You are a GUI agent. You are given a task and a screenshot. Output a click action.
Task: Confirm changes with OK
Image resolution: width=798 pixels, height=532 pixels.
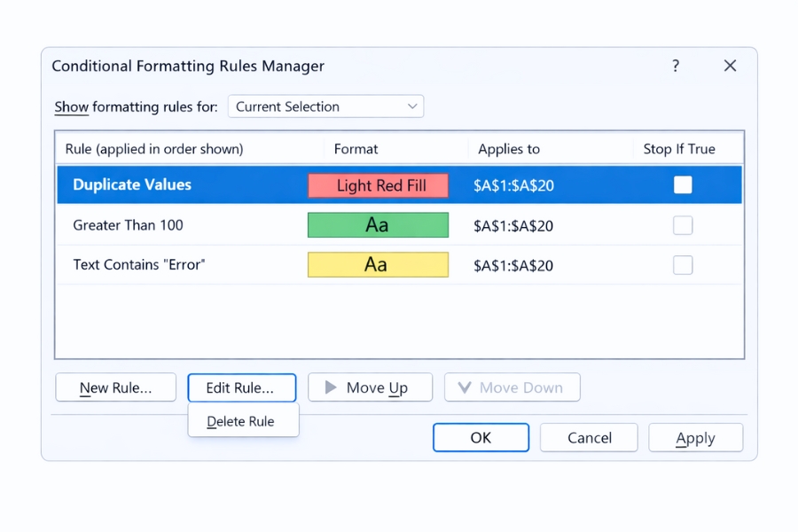(x=481, y=437)
